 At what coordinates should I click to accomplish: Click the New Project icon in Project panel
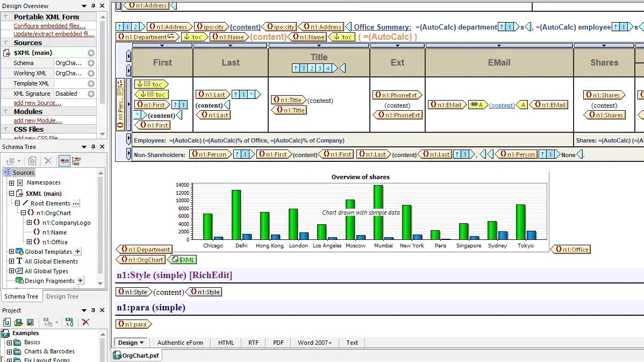click(6, 323)
